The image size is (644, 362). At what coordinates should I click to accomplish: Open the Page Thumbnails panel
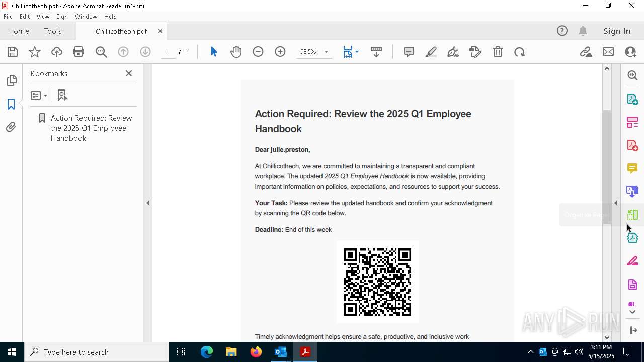[x=11, y=80]
